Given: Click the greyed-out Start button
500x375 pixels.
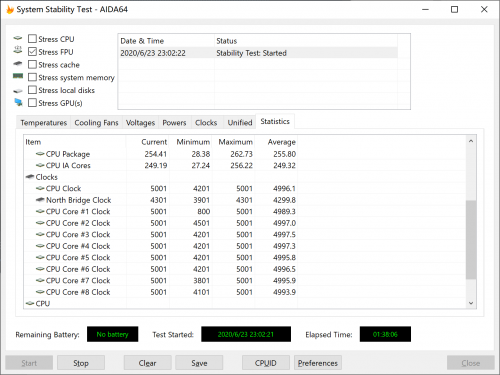Looking at the screenshot, I should tap(29, 363).
